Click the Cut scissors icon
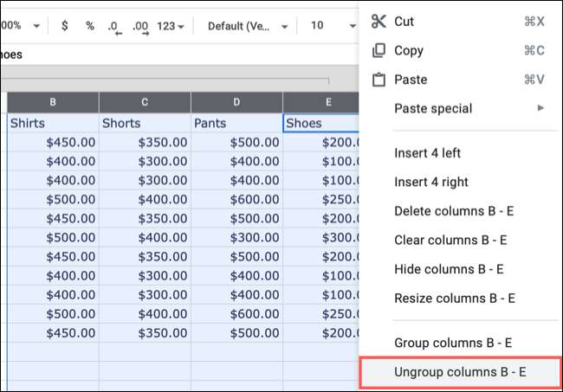 point(379,21)
